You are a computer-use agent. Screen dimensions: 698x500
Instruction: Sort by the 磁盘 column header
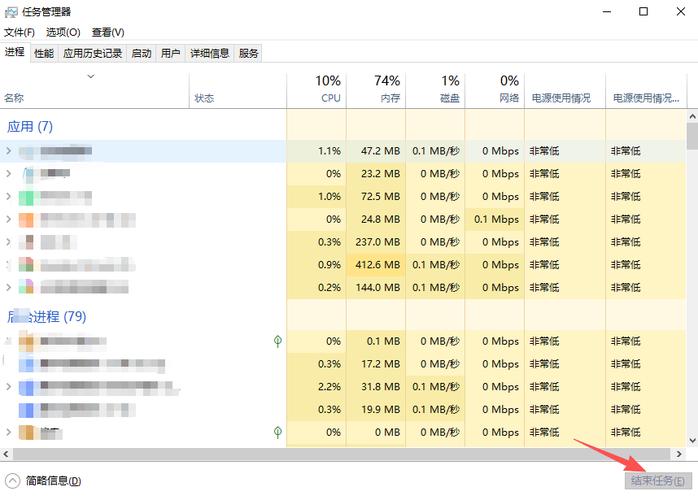tap(435, 89)
